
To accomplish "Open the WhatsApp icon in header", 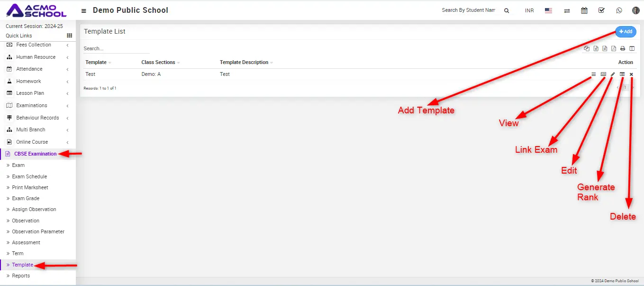I will [619, 10].
